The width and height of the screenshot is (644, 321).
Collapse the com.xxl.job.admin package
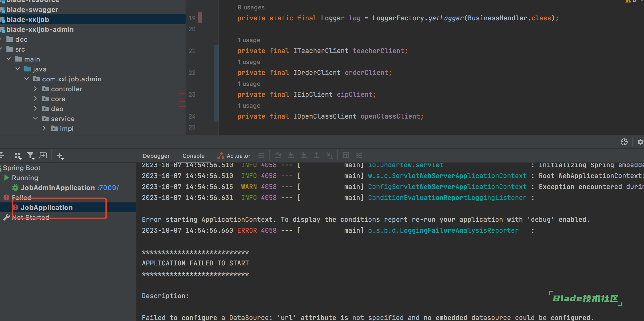[x=27, y=78]
